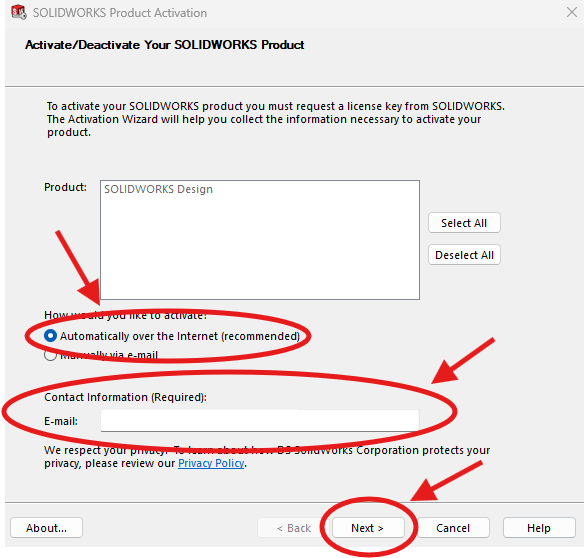Go back with the Back button
584x558 pixels.
293,527
